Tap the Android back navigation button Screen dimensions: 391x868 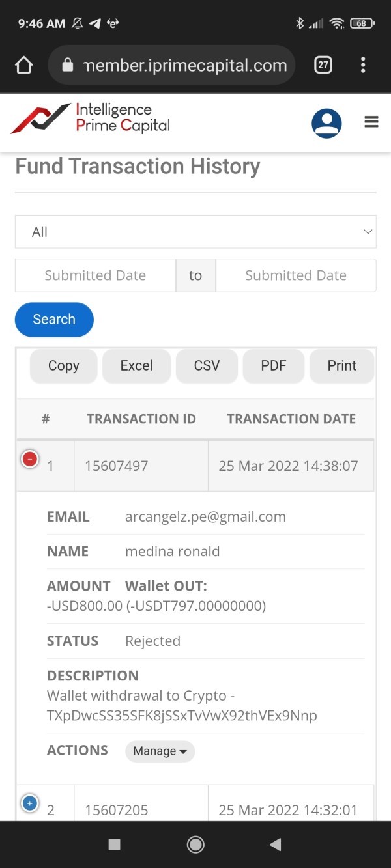[275, 845]
